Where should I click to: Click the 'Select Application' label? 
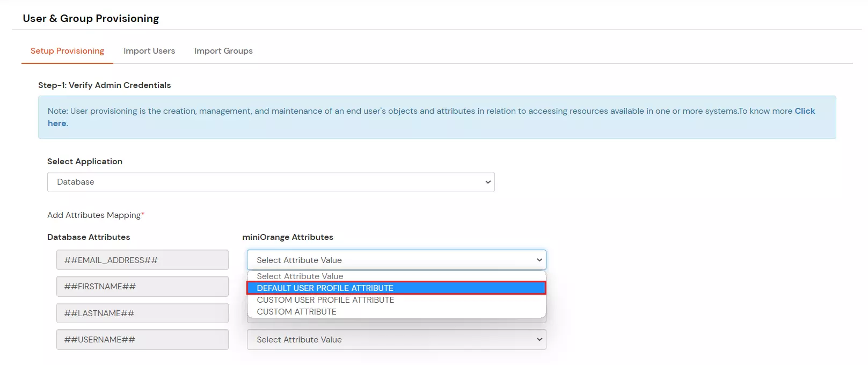click(85, 161)
